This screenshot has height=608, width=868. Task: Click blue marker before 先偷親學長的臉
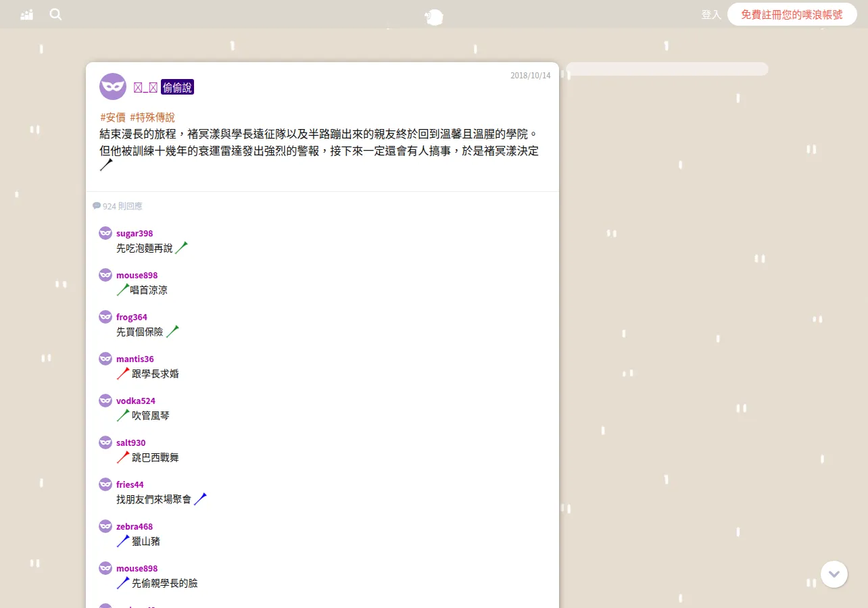pyautogui.click(x=123, y=583)
